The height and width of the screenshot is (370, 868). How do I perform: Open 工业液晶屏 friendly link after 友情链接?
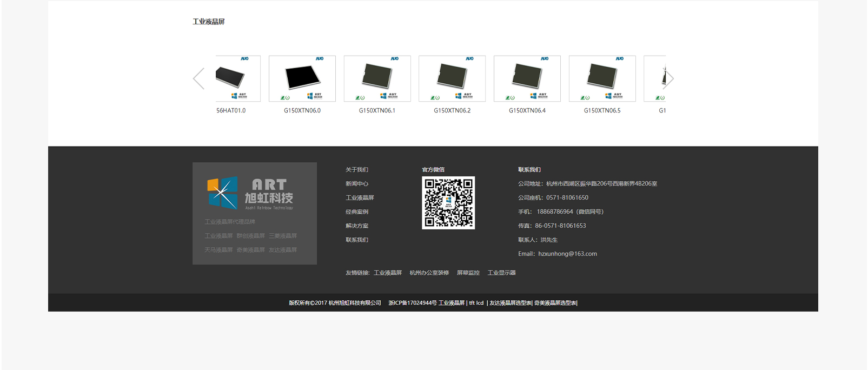pos(388,273)
